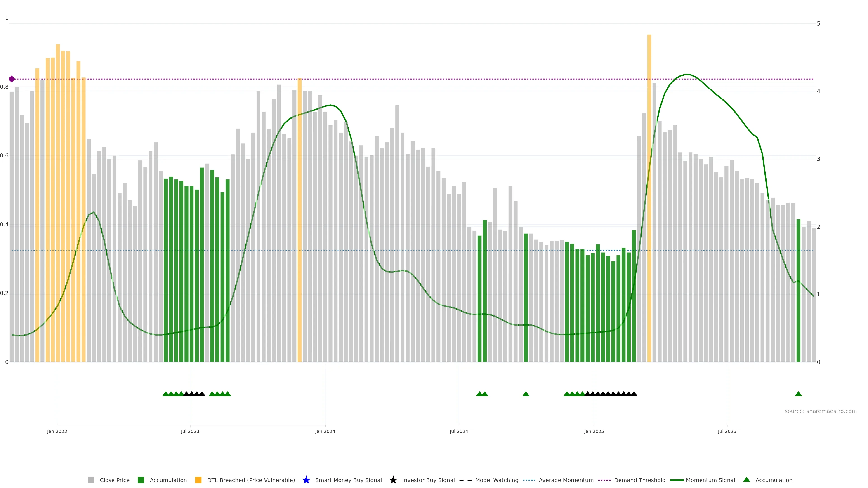
Task: Click the Jan 2023 axis label
Action: (x=57, y=431)
